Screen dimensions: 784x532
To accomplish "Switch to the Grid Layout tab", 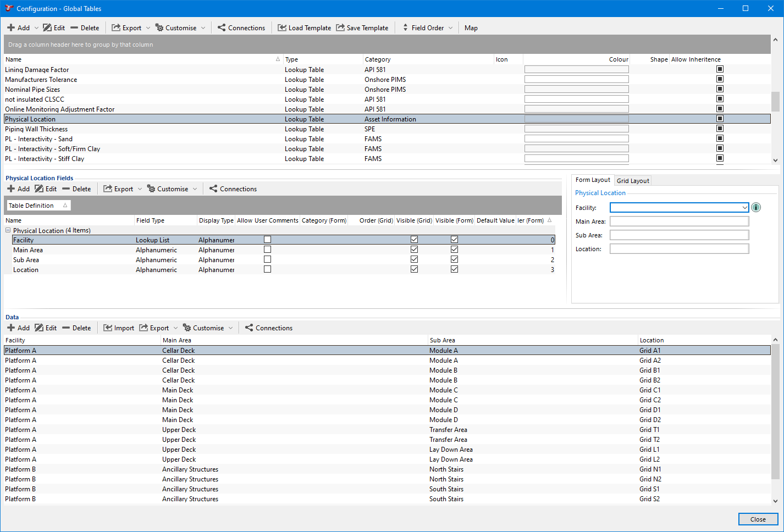I will [633, 181].
